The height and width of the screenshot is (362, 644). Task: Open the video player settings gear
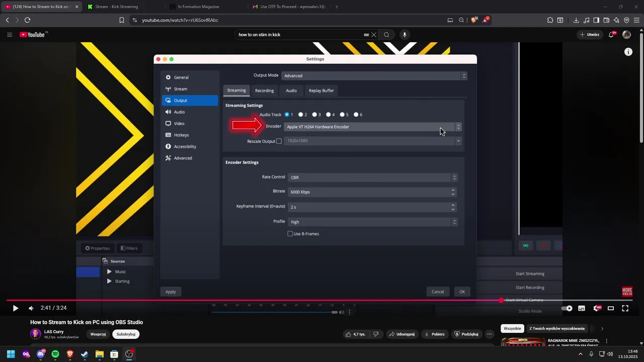(597, 308)
